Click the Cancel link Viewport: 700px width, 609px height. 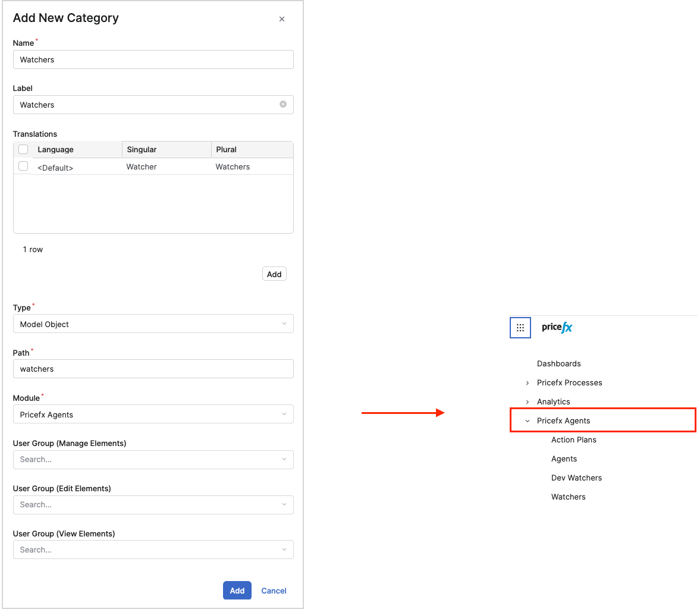click(x=274, y=591)
